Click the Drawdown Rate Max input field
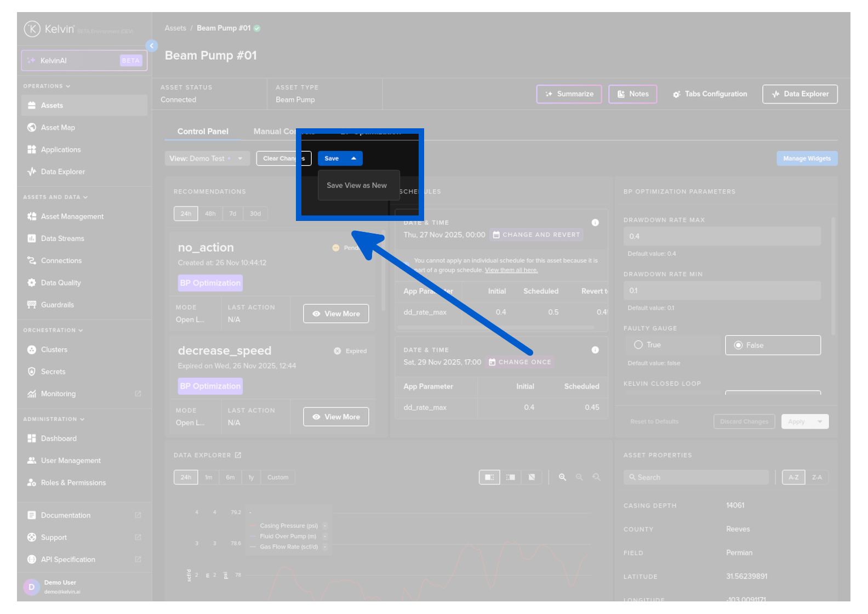Screen dimensions: 868x614 [721, 236]
